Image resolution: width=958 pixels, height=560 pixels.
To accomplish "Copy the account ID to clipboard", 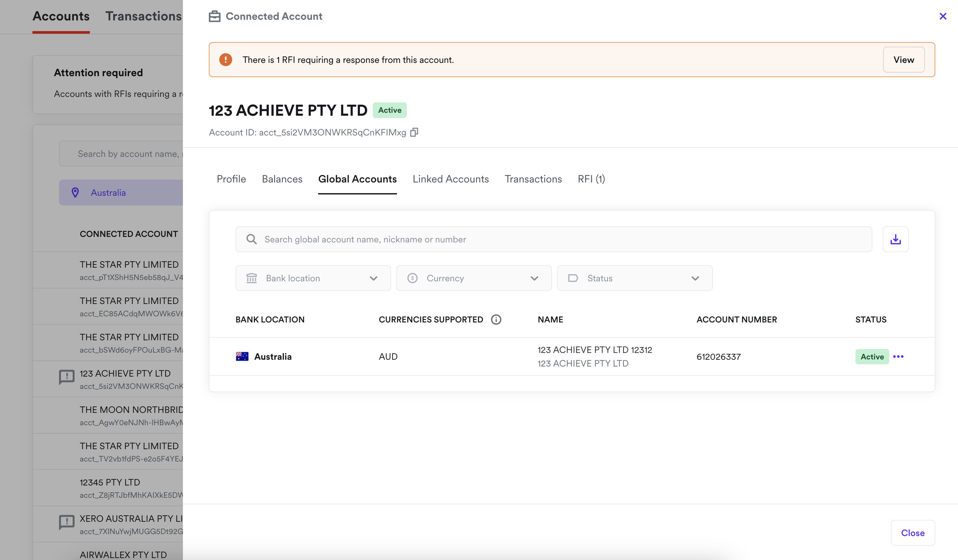I will (414, 132).
